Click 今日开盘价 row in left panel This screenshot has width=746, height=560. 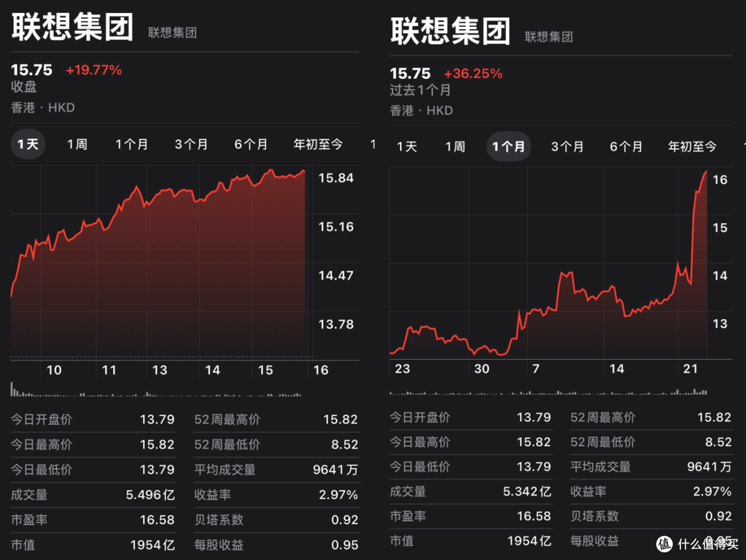point(93,420)
